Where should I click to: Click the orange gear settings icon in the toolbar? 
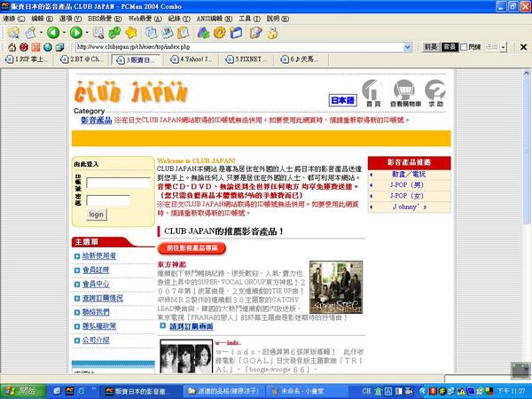tap(220, 33)
